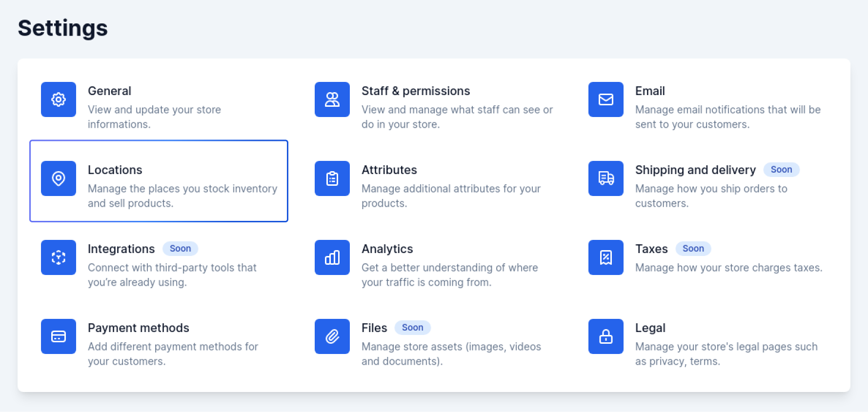Viewport: 868px width, 412px height.
Task: Click 'Manage store assets' description
Action: [x=451, y=354]
